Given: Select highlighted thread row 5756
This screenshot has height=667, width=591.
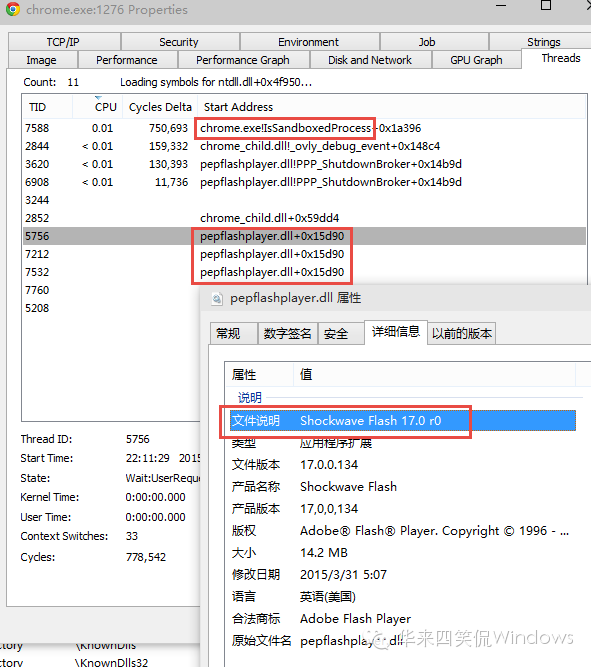Looking at the screenshot, I should coord(304,236).
